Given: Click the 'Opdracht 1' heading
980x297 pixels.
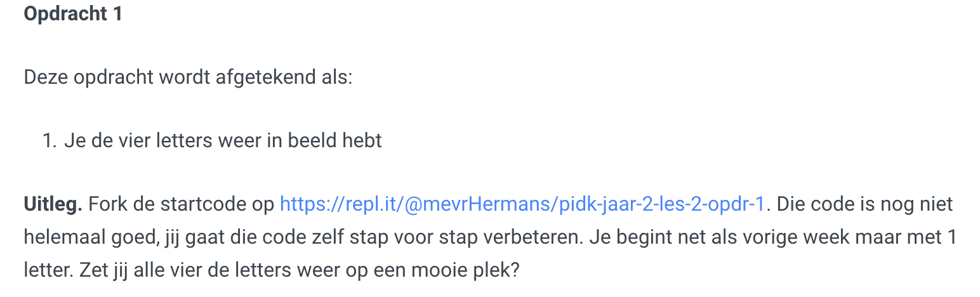Looking at the screenshot, I should 73,14.
